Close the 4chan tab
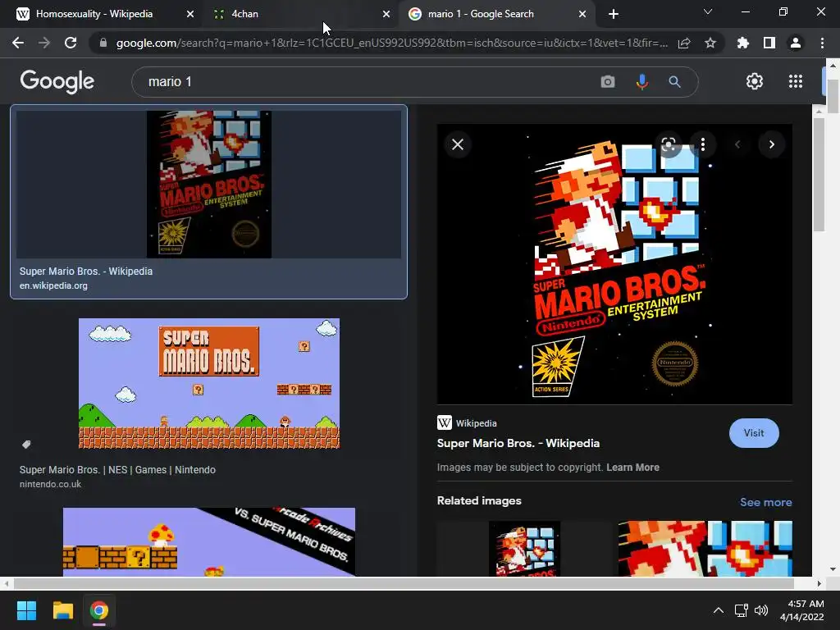The image size is (840, 630). coord(386,14)
